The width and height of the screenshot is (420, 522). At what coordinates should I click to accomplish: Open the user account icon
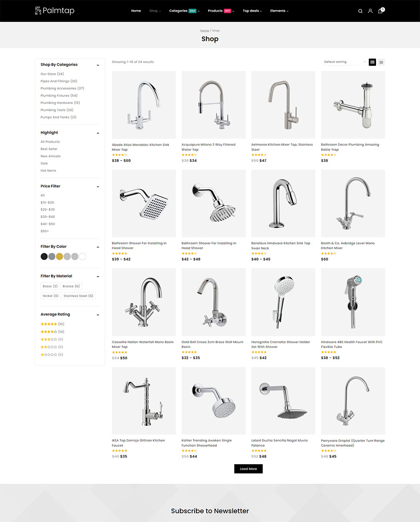tap(370, 11)
